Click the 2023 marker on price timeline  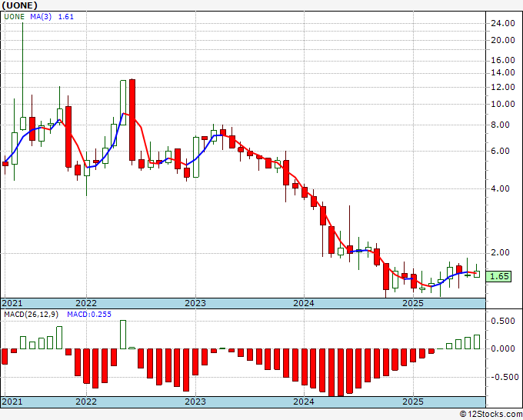pos(195,303)
